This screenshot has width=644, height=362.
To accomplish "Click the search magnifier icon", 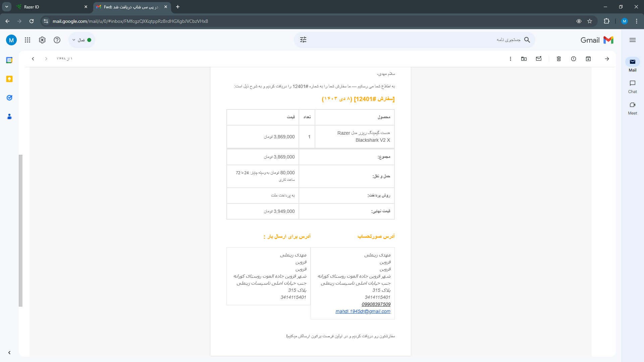I will point(527,40).
